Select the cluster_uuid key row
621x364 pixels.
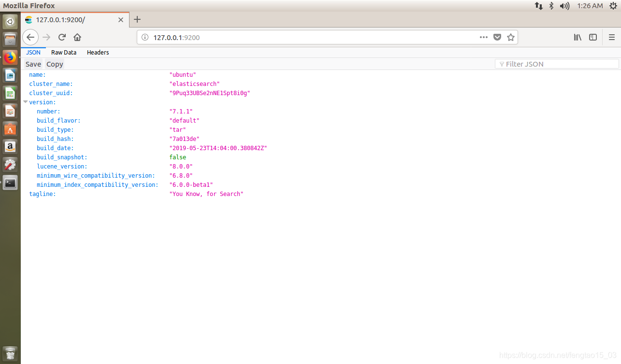click(x=51, y=93)
